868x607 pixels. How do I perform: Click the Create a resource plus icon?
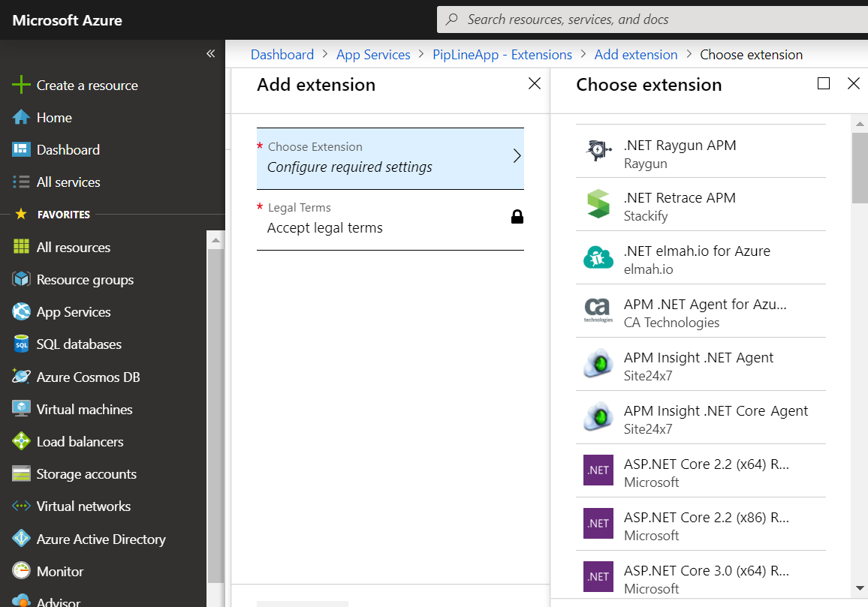tap(21, 85)
